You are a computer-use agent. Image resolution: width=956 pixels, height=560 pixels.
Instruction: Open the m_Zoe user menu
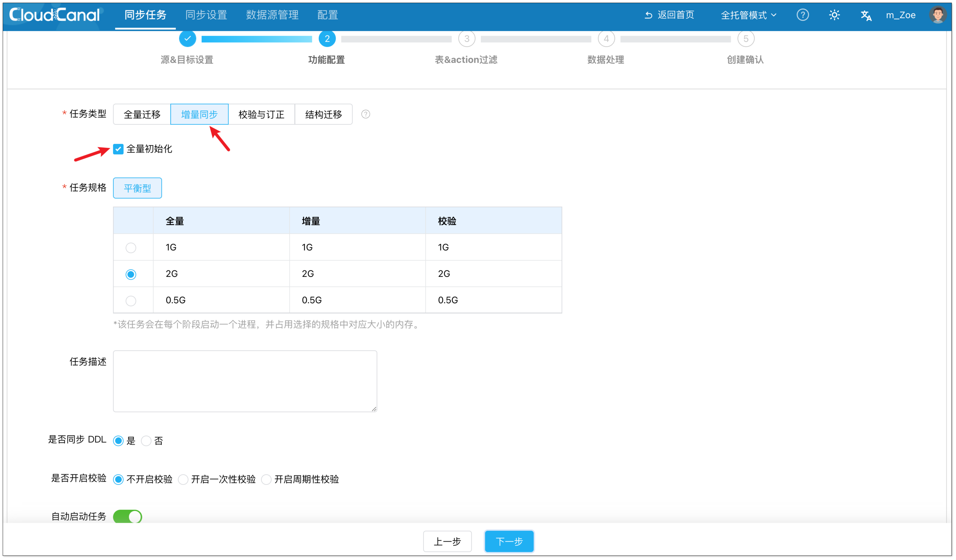[x=900, y=15]
